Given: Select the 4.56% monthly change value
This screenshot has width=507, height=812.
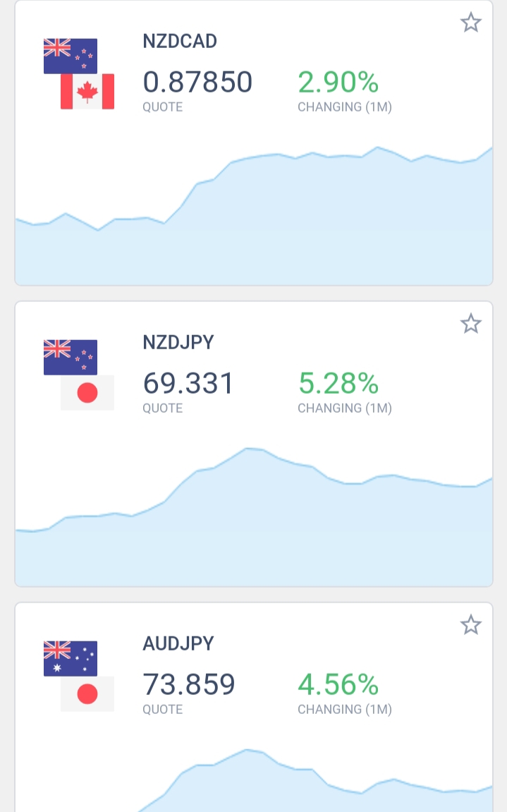Looking at the screenshot, I should point(338,685).
